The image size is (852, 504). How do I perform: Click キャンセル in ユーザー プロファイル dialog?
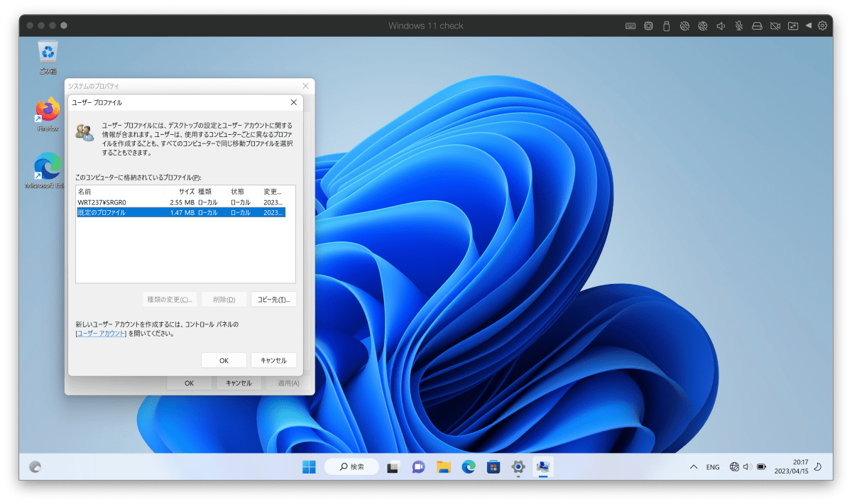pyautogui.click(x=273, y=361)
